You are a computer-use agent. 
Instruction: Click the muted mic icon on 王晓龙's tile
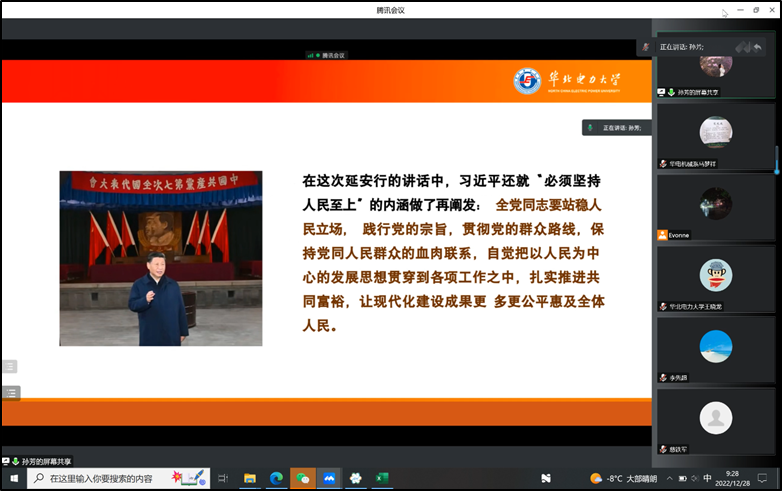[663, 307]
